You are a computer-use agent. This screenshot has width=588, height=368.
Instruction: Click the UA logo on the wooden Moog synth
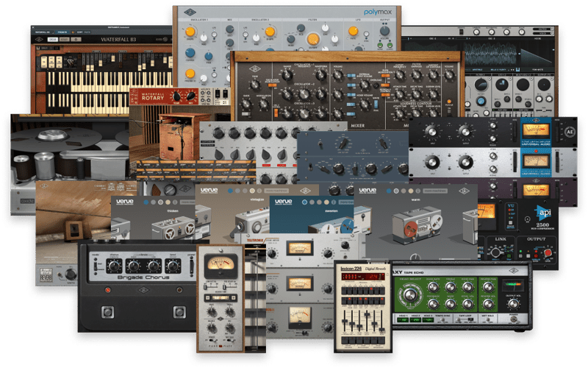pos(255,68)
